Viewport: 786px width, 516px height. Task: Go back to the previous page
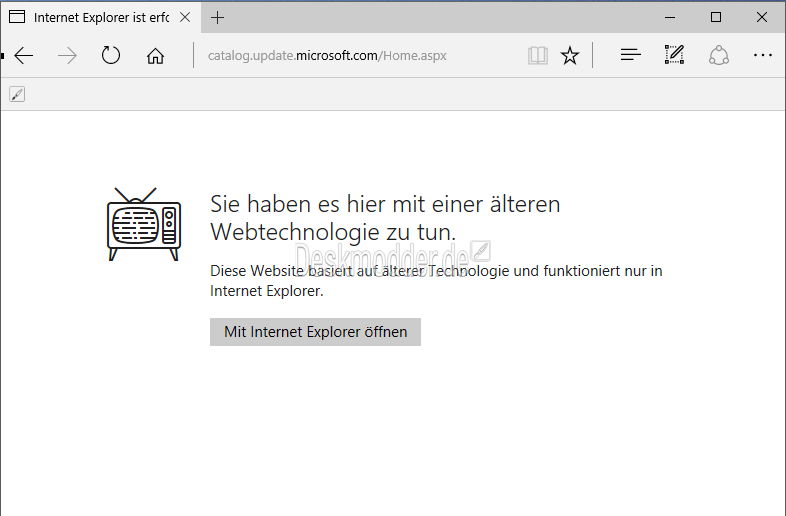24,55
